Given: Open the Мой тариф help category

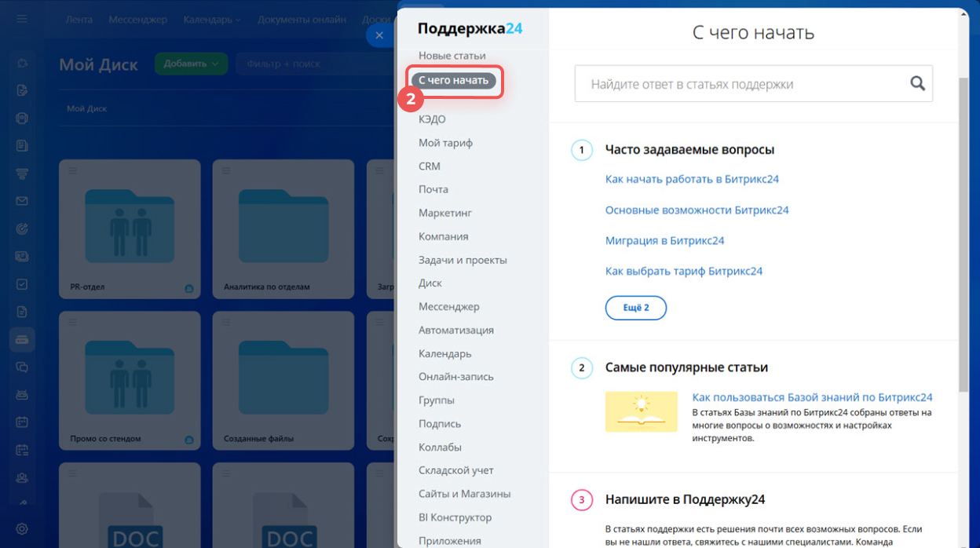Looking at the screenshot, I should 445,143.
